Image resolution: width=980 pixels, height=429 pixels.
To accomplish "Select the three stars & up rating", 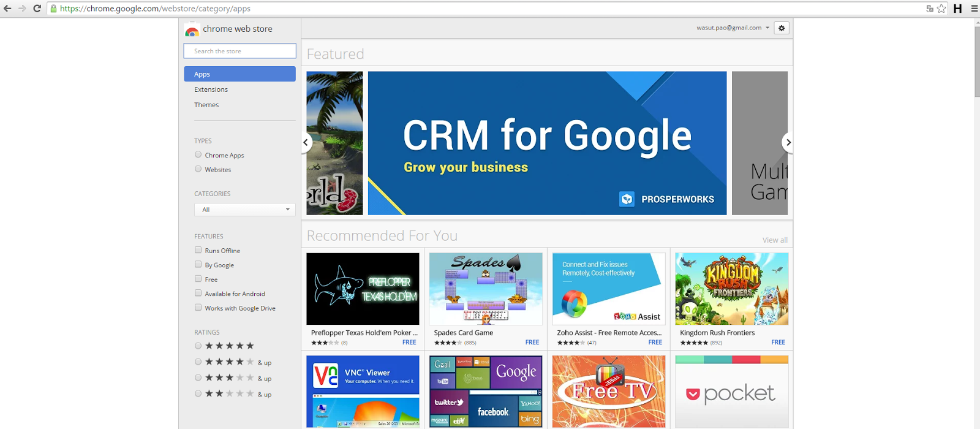I will [x=198, y=378].
